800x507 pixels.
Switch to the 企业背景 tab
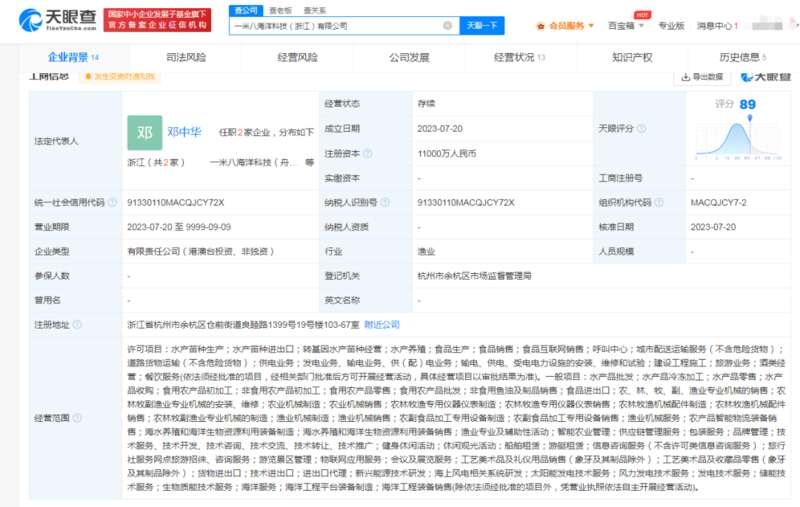73,57
